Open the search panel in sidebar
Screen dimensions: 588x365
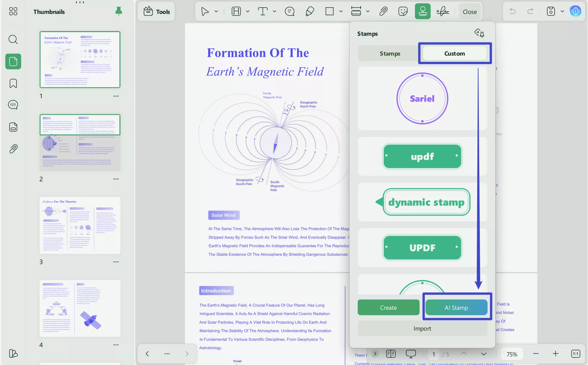click(13, 39)
